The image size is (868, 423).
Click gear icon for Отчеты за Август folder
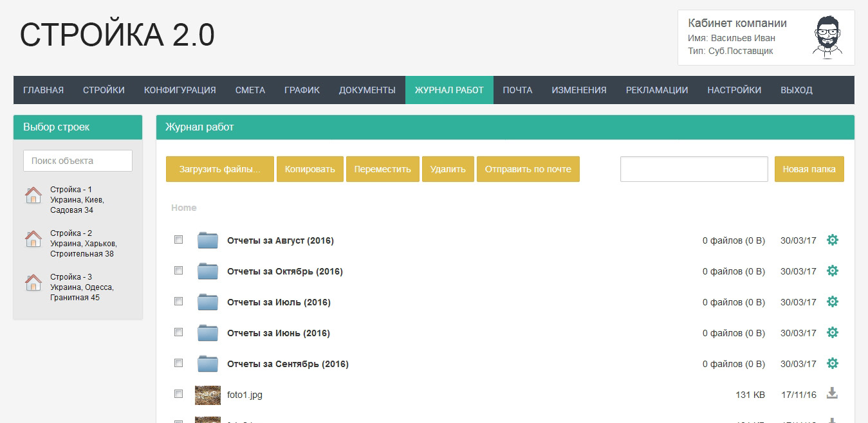point(832,240)
